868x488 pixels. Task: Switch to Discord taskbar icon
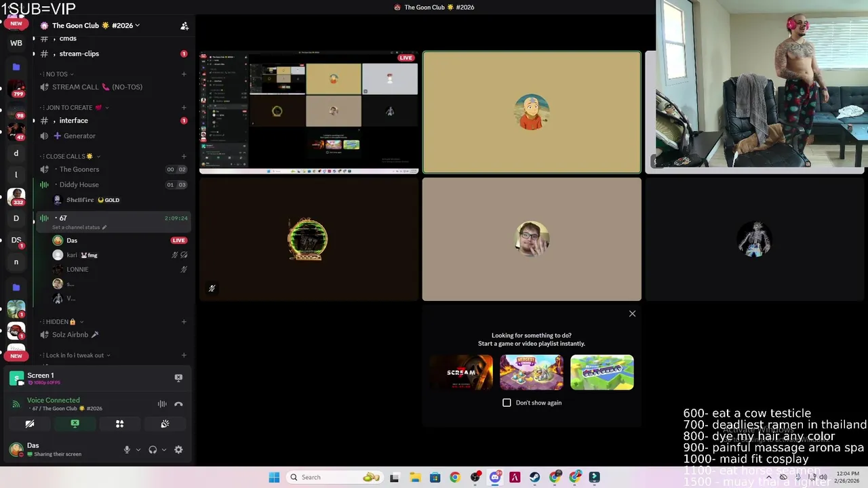pos(495,477)
